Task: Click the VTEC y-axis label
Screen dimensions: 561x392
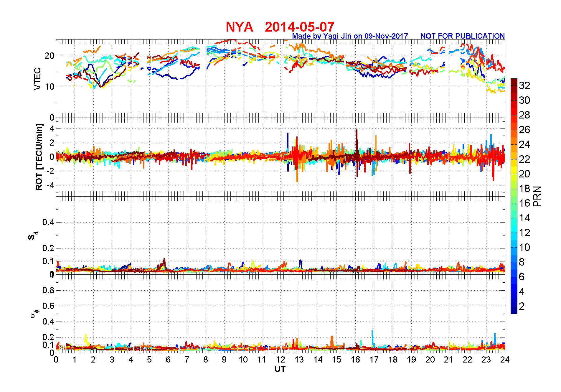Action: click(x=37, y=79)
